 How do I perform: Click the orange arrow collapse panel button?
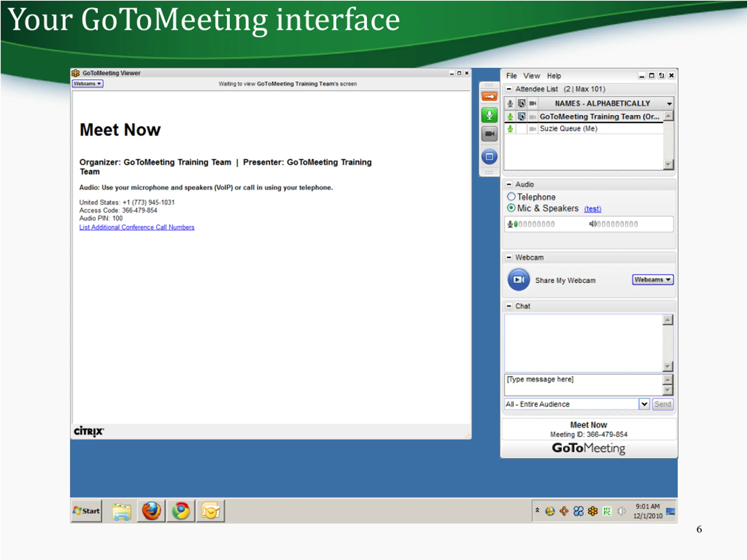coord(489,97)
